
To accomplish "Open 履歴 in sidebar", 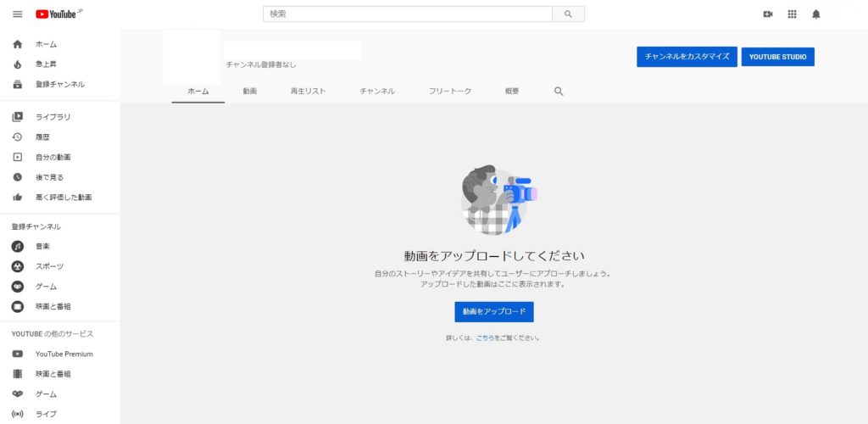I will [42, 137].
